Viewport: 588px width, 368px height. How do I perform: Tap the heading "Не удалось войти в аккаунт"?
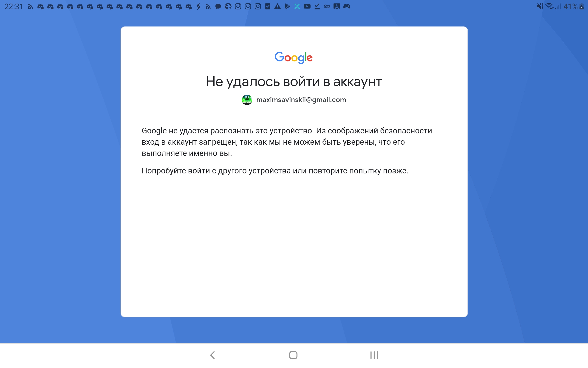[294, 82]
